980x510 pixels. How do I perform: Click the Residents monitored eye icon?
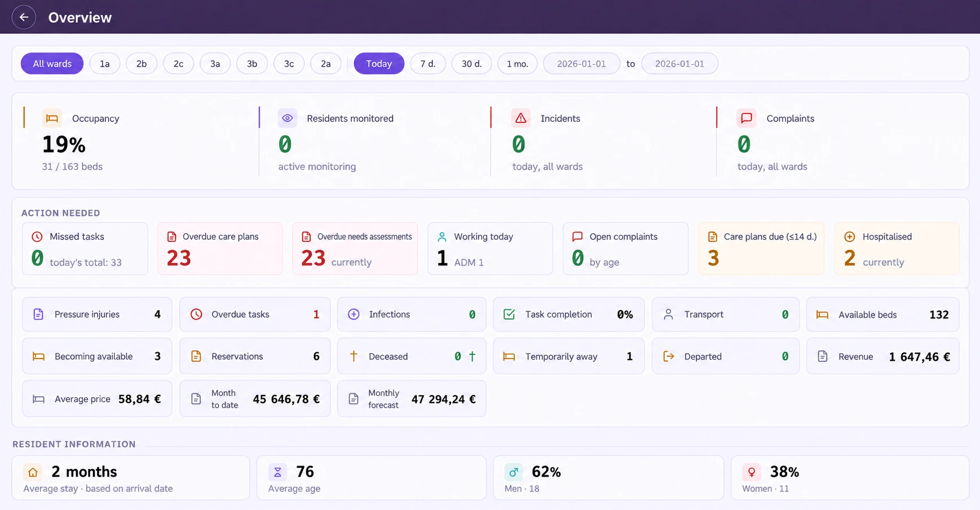[x=288, y=118]
